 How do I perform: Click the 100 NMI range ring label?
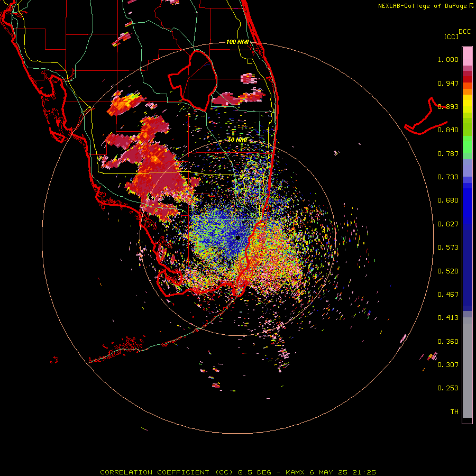click(237, 42)
